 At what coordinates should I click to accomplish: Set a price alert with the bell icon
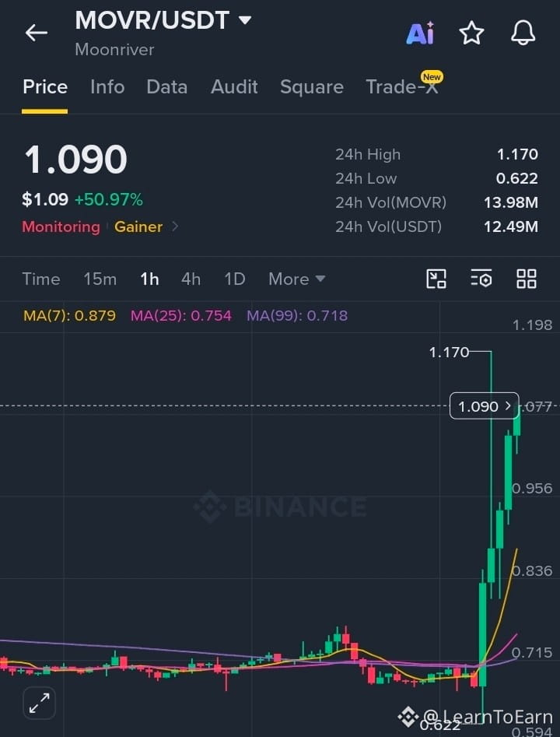point(523,33)
